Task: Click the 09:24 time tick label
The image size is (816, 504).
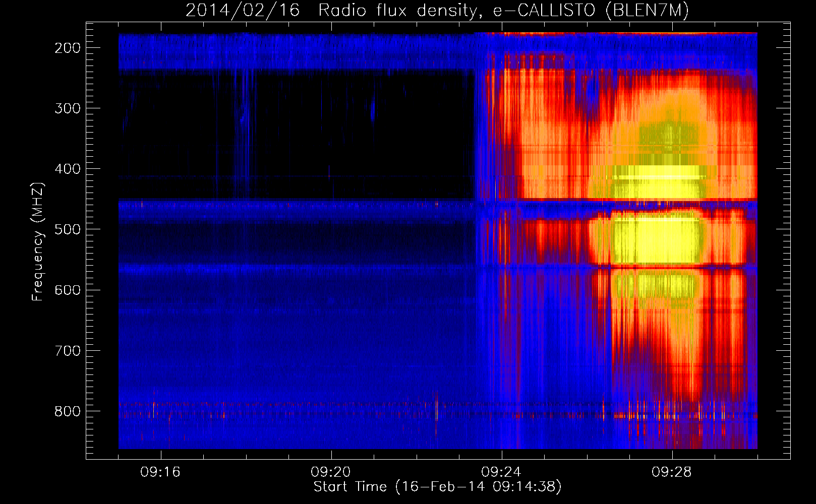Action: [x=501, y=472]
